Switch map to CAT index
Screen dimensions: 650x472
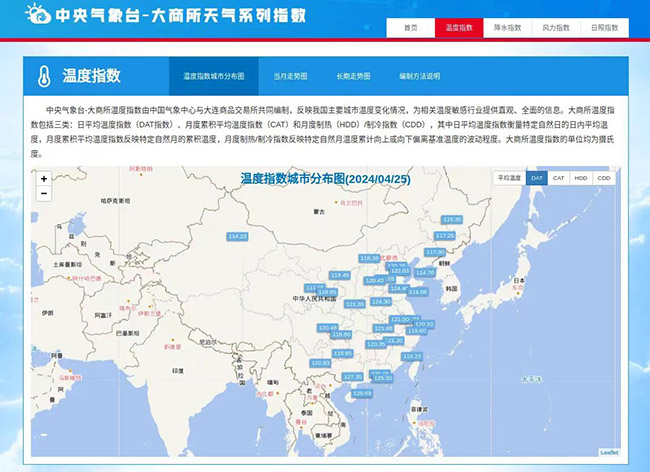tap(559, 178)
